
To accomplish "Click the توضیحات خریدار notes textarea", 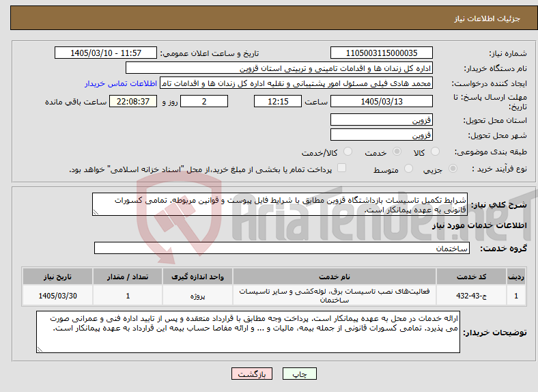I will (248, 332).
